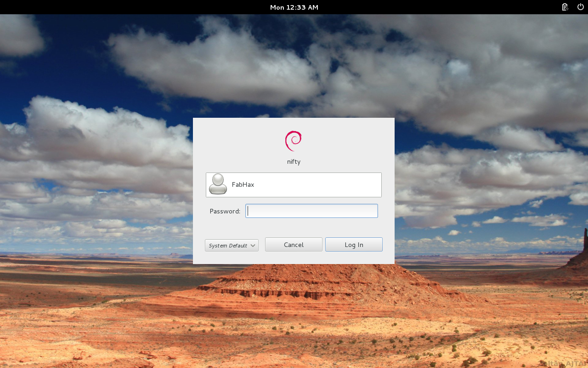Click the empty left side of top bar
The image size is (588, 368).
pyautogui.click(x=92, y=7)
